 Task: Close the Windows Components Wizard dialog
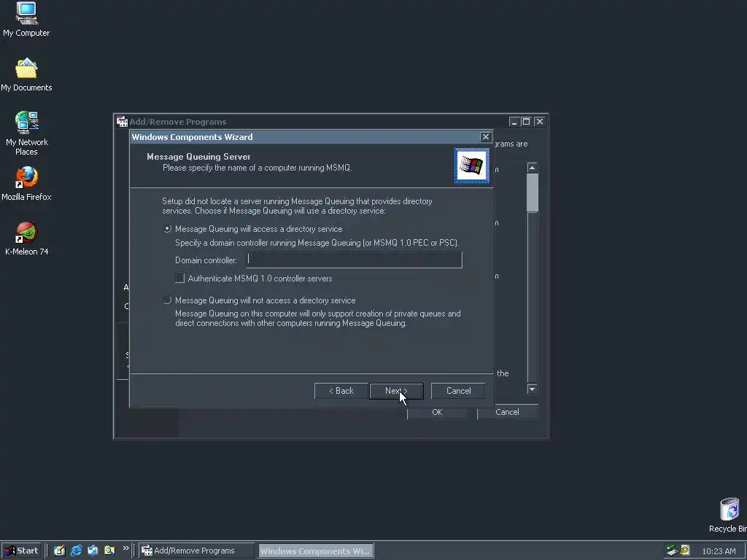pos(485,137)
